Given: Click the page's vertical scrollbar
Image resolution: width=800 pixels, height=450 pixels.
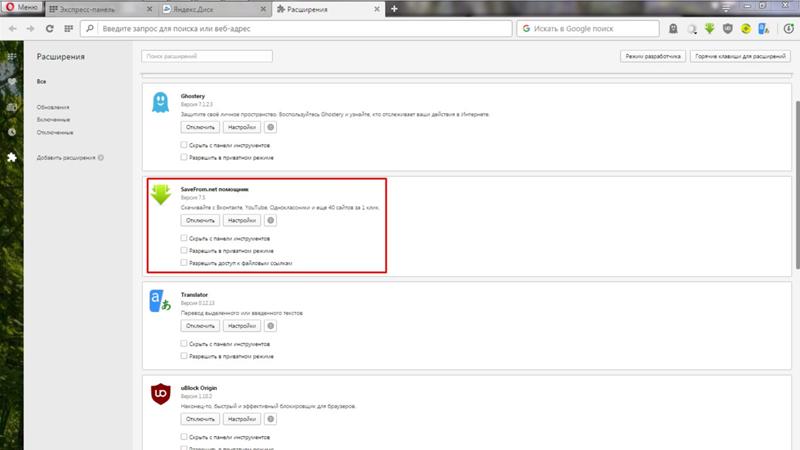Looking at the screenshot, I should [797, 186].
